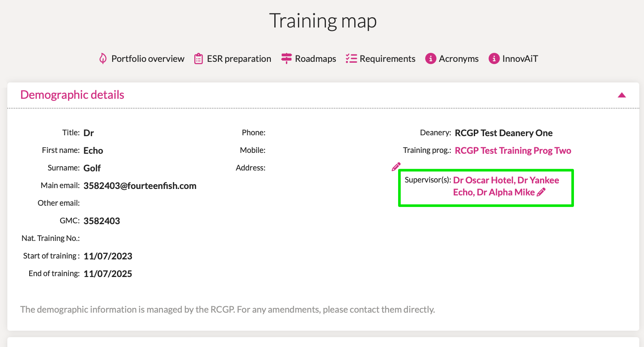Click the InnovAiT info icon
Screen dimensions: 644x347
pos(494,59)
